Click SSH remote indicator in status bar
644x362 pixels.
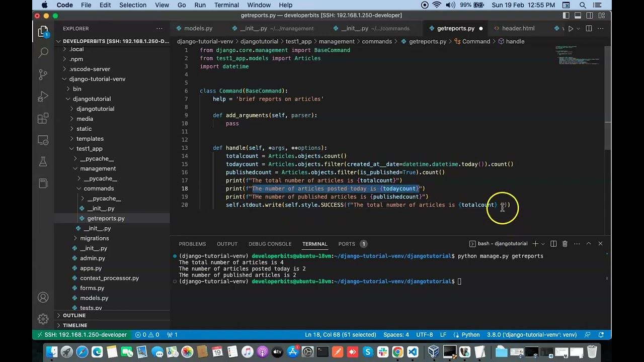point(82,335)
